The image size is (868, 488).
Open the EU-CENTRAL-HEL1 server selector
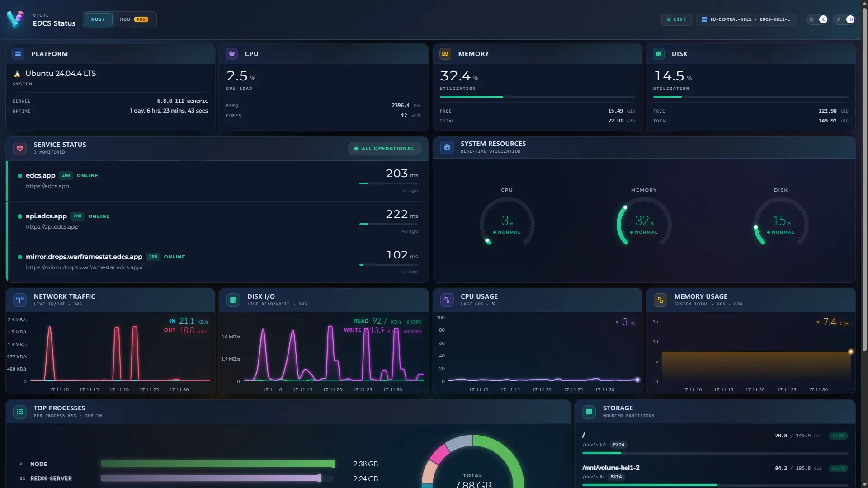tap(746, 19)
